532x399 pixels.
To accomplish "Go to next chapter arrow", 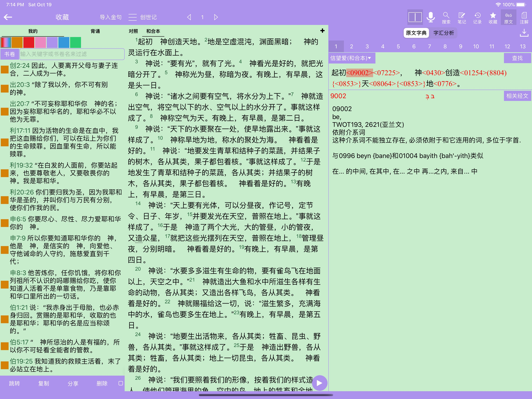I will point(216,17).
